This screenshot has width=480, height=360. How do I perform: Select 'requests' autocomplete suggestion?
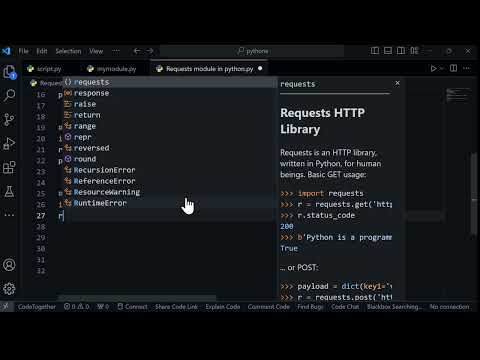click(x=170, y=82)
